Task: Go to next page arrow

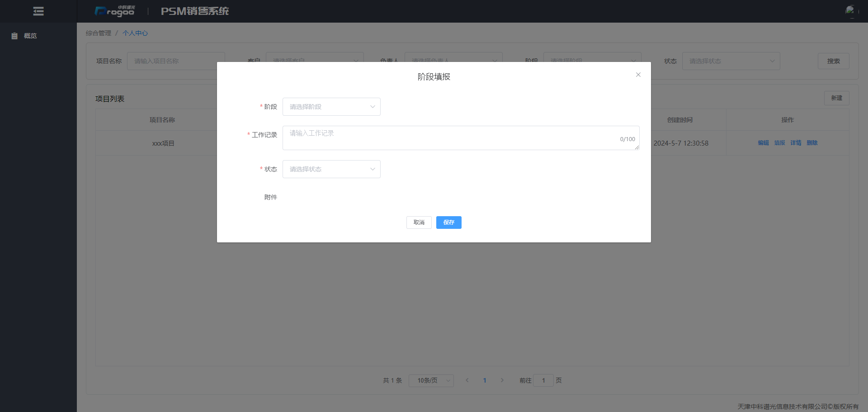Action: coord(502,380)
